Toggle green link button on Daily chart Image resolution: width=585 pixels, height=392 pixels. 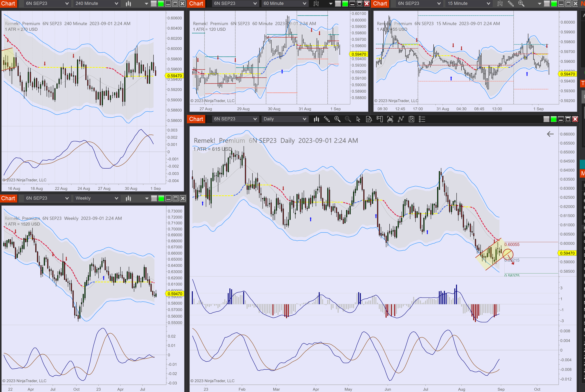click(x=553, y=119)
